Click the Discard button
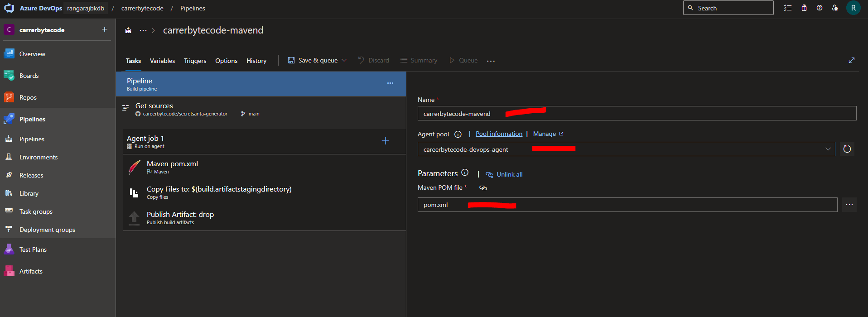The width and height of the screenshot is (868, 317). 373,60
